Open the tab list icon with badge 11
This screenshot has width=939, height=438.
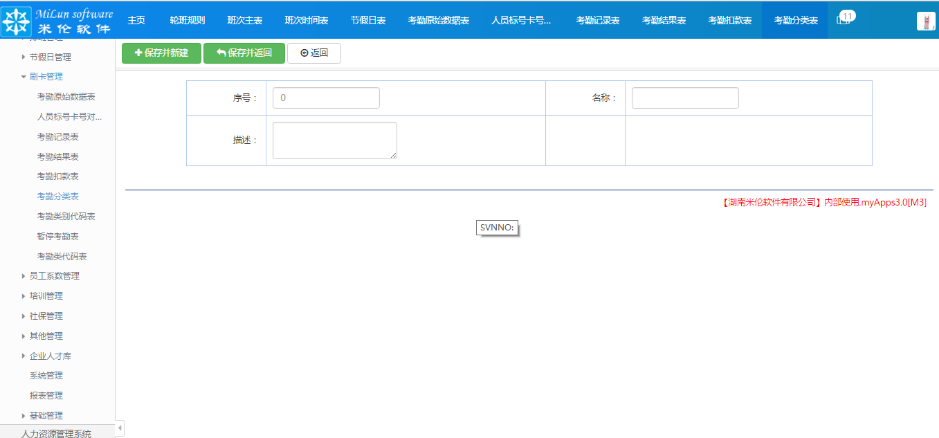tap(845, 19)
